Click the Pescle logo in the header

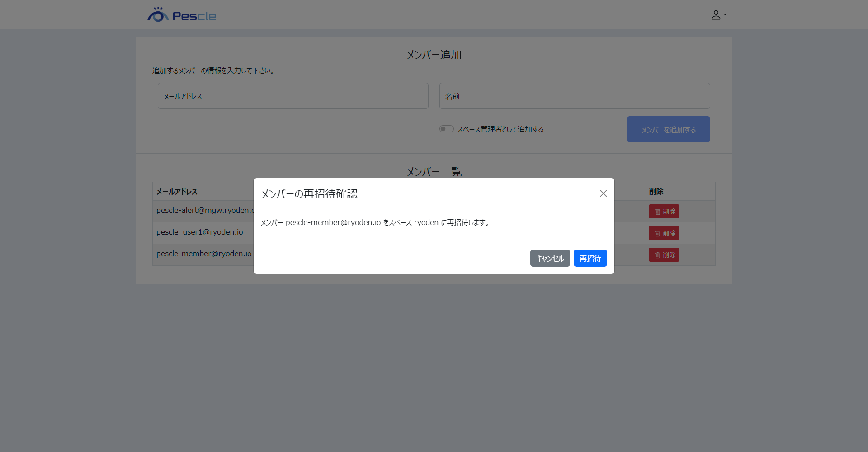tap(182, 15)
